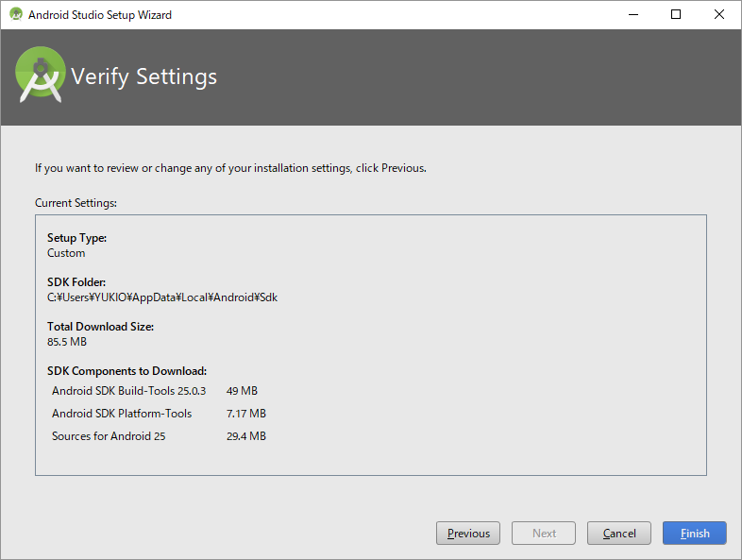The height and width of the screenshot is (560, 742).
Task: Click the SDK folder path text
Action: 162,297
